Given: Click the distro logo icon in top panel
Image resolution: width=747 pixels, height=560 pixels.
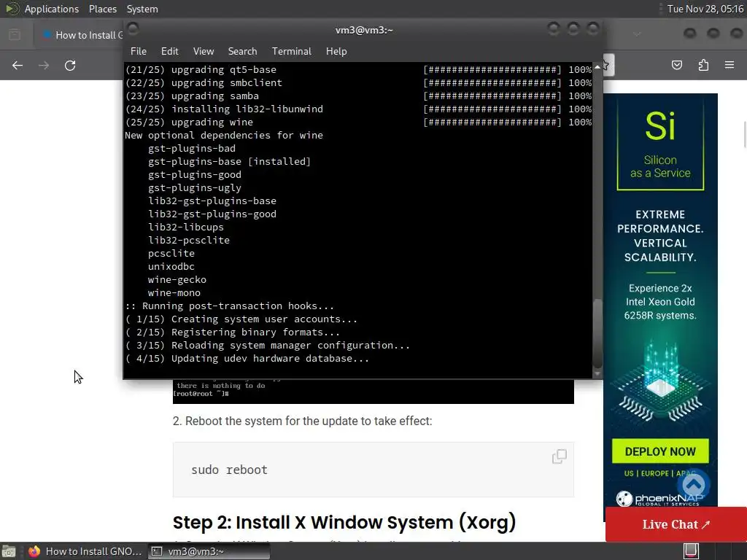Looking at the screenshot, I should [12, 9].
